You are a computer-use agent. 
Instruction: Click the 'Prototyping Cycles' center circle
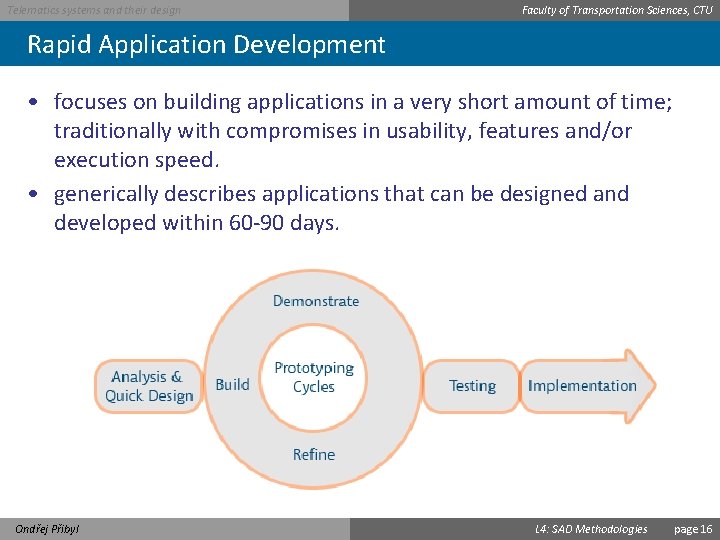[314, 377]
